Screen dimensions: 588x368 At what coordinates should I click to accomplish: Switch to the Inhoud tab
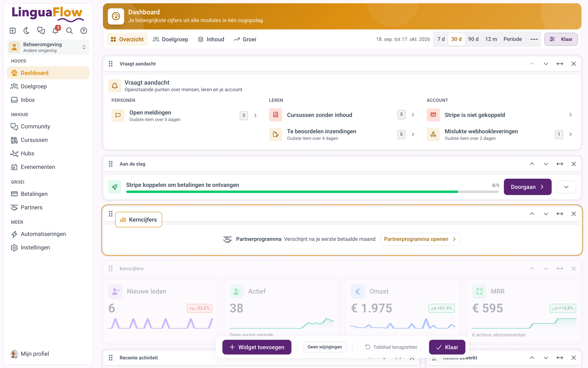point(211,39)
